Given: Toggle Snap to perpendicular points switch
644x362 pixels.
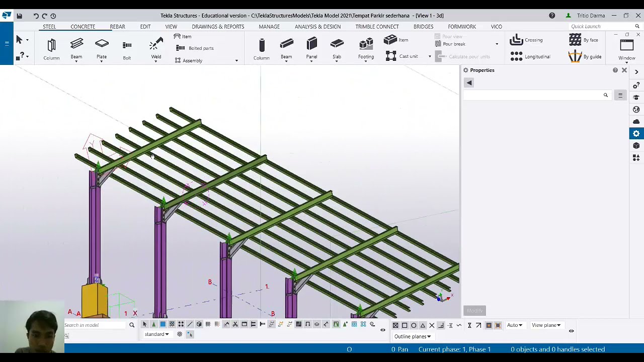Looking at the screenshot, I should click(441, 325).
